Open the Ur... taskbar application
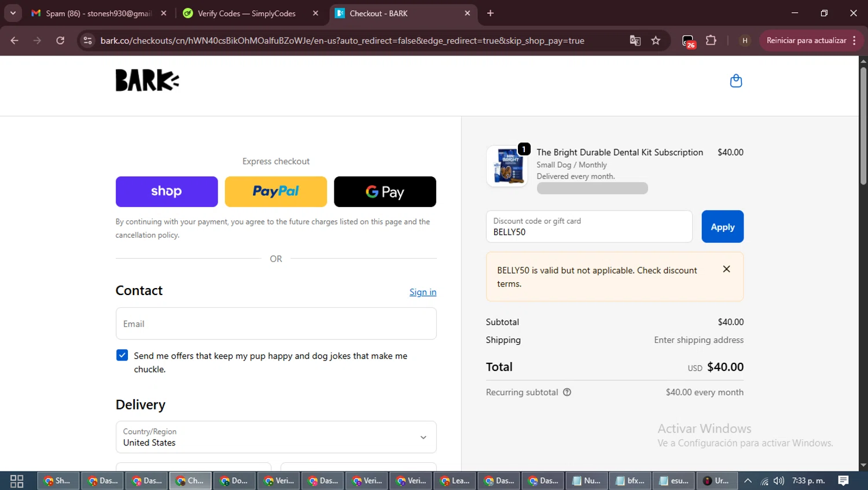The image size is (868, 490). pos(717,481)
